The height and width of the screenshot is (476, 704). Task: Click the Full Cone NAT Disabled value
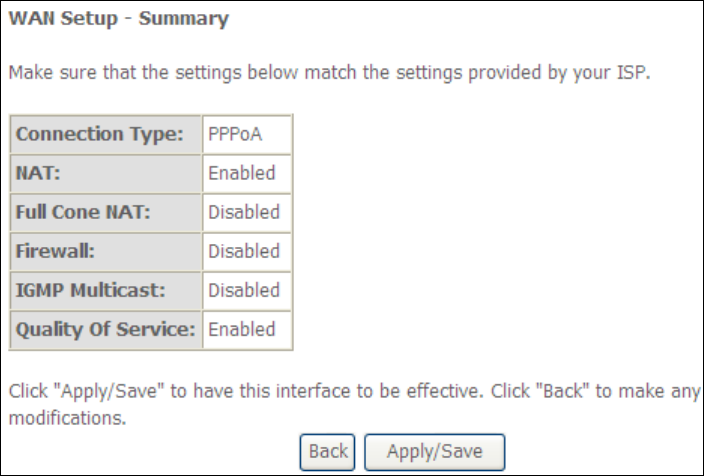247,213
